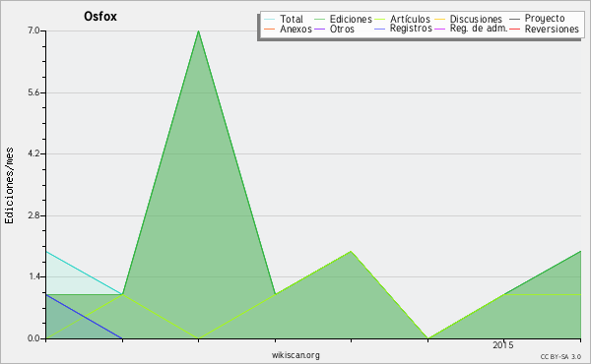
Task: Select the Reg. de adm. legend label
Action: click(479, 29)
